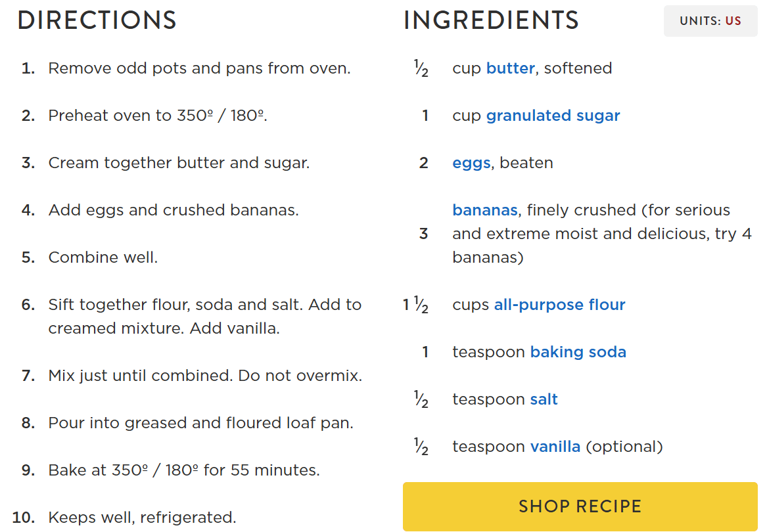Screen dimensions: 767x532
Task: Follow the salt ingredient link
Action: click(x=544, y=399)
